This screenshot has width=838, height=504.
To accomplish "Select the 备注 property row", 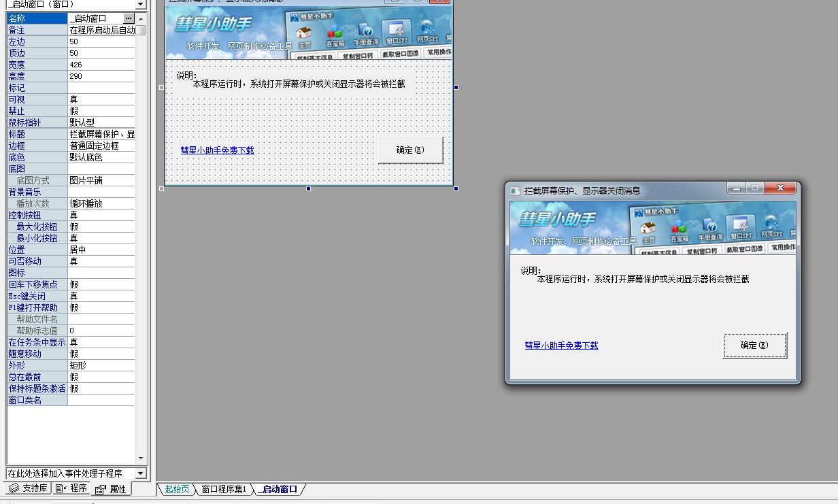I will point(71,30).
